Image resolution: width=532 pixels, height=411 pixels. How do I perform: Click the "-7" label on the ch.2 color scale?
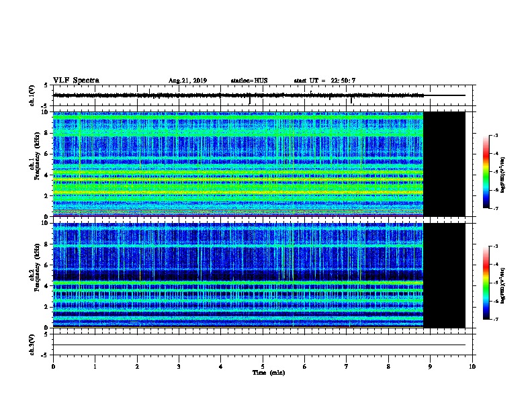pyautogui.click(x=495, y=320)
